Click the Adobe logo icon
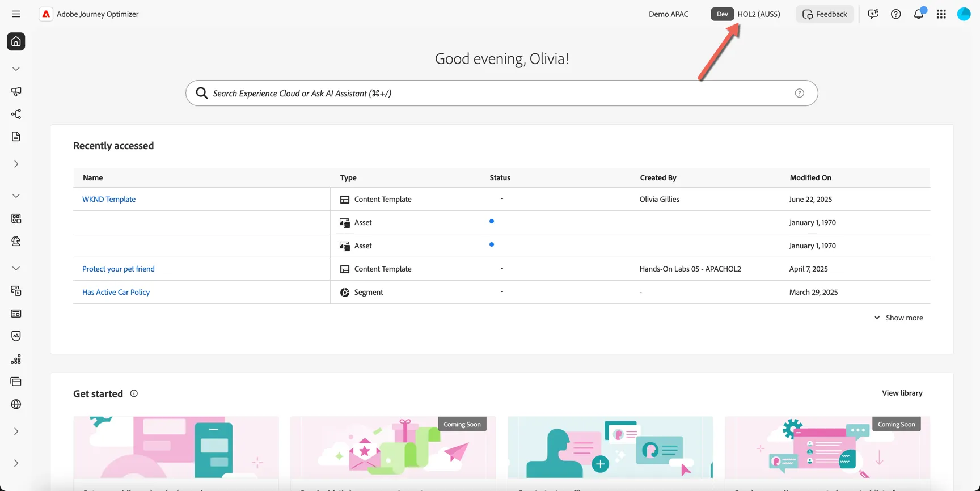The height and width of the screenshot is (491, 980). (x=46, y=14)
